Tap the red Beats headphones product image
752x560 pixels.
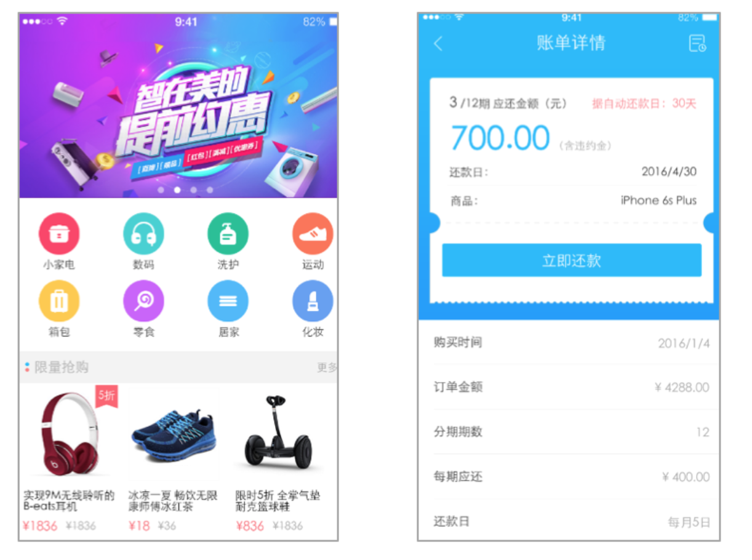69,434
